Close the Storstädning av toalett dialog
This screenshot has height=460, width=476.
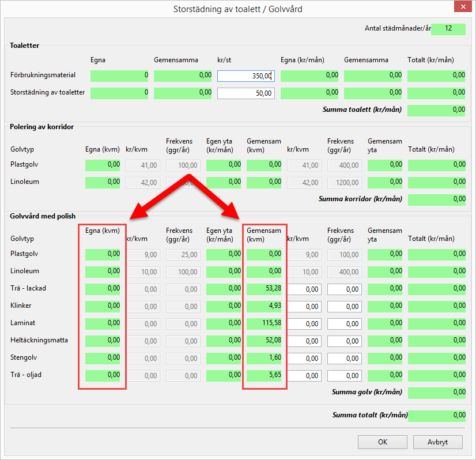[x=462, y=9]
